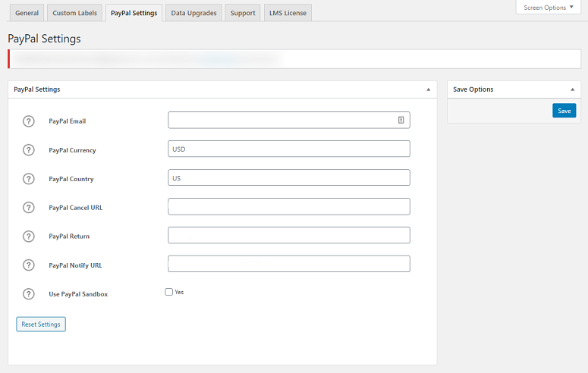Click the 'PayPal Cancel URL' label
Screen dimensions: 588x373
tap(75, 207)
